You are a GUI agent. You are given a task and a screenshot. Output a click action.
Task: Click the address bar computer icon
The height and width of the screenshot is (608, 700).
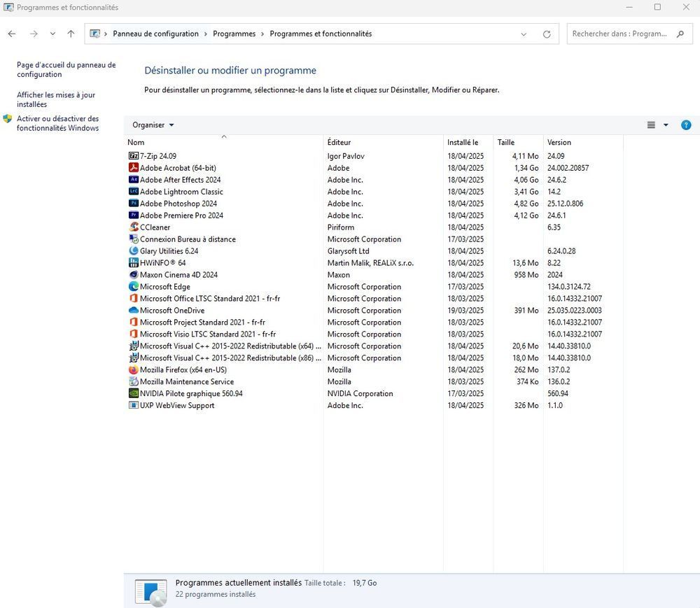pos(94,34)
